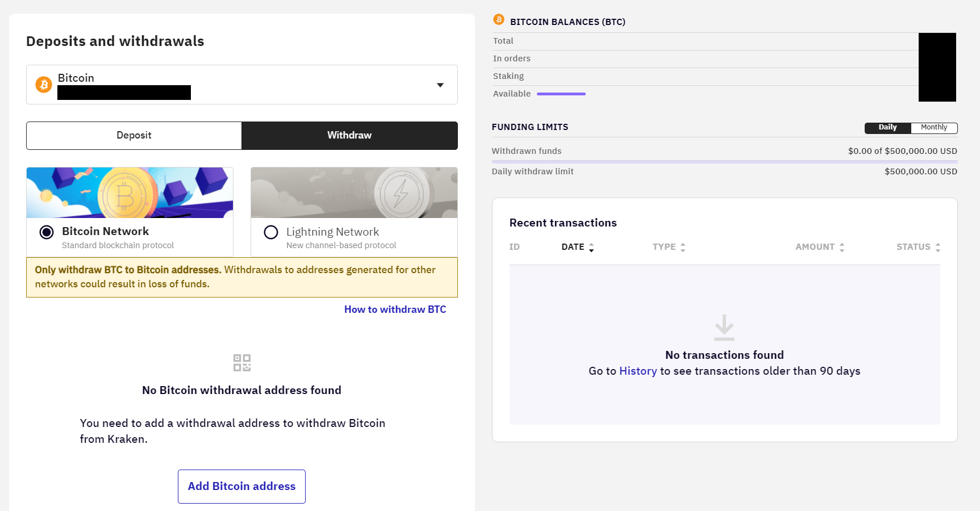
Task: Select the Withdraw tab
Action: [x=349, y=136]
